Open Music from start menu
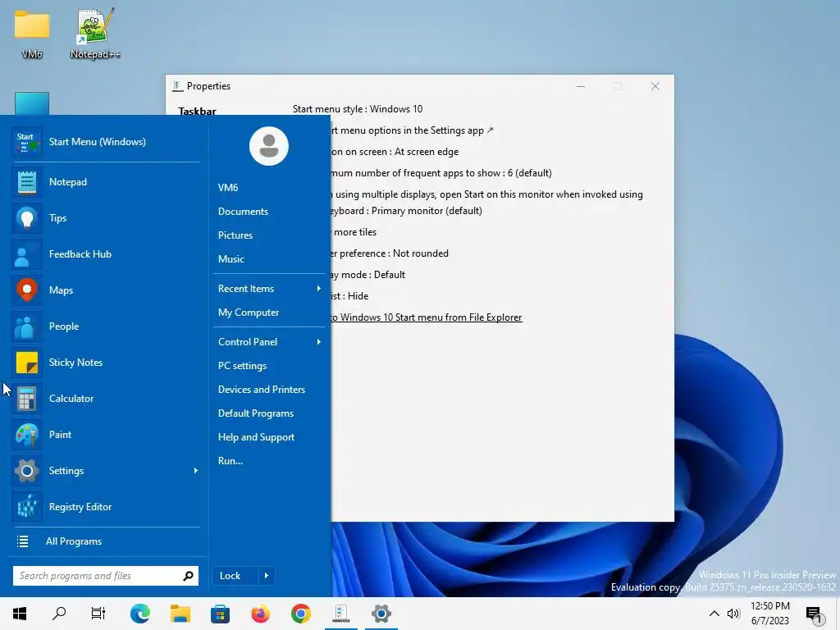The height and width of the screenshot is (630, 840). (x=231, y=259)
